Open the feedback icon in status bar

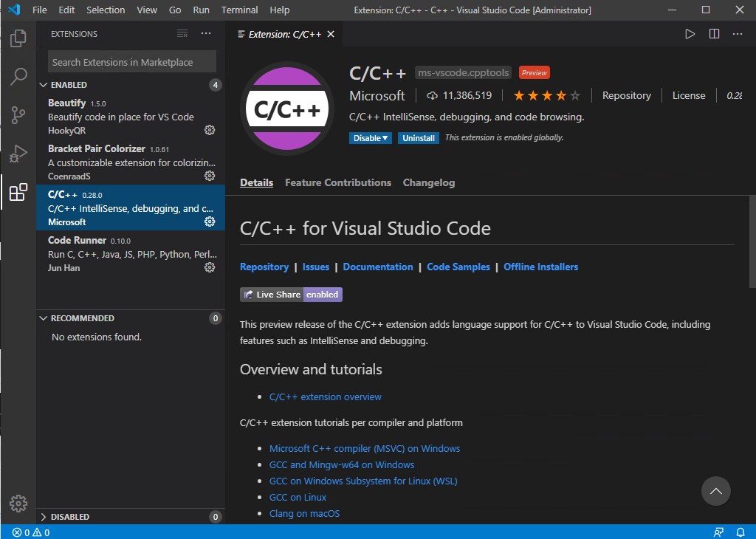tap(718, 532)
